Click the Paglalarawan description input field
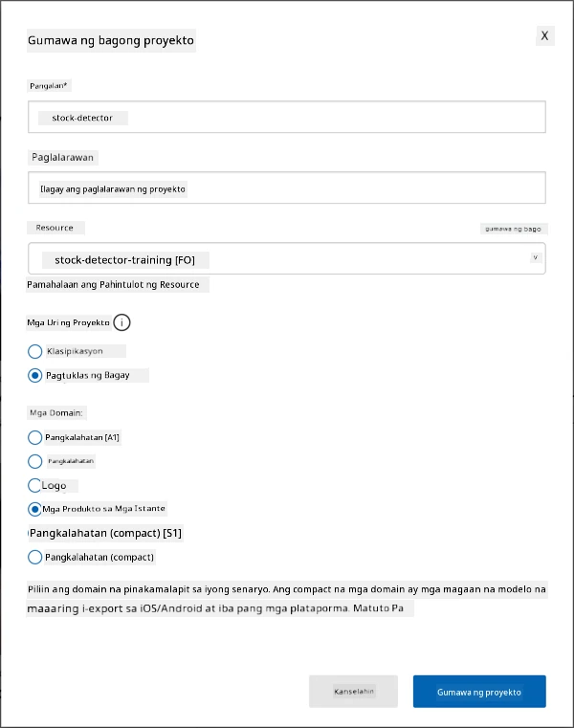 point(287,188)
